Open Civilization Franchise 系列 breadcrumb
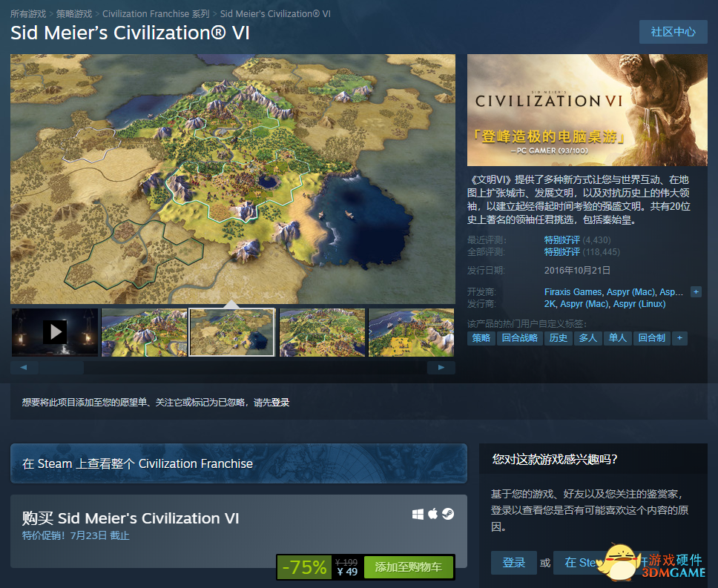 tap(156, 14)
